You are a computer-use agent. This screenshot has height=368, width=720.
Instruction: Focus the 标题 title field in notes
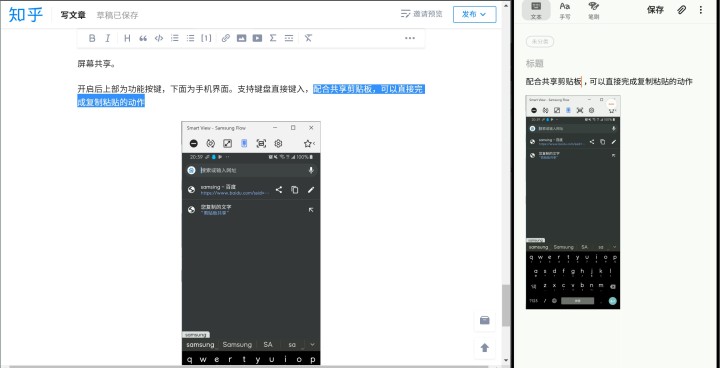(535, 63)
